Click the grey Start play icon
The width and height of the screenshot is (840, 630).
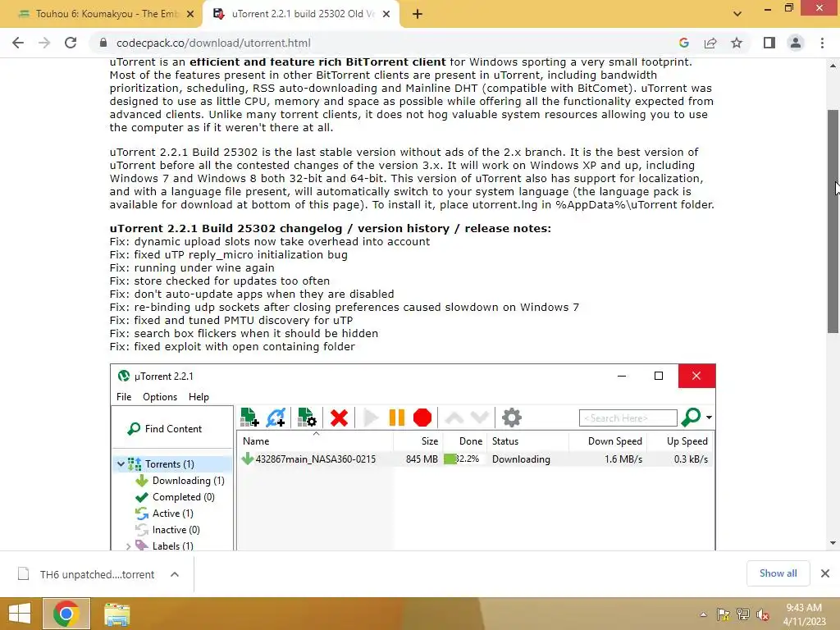pos(370,418)
